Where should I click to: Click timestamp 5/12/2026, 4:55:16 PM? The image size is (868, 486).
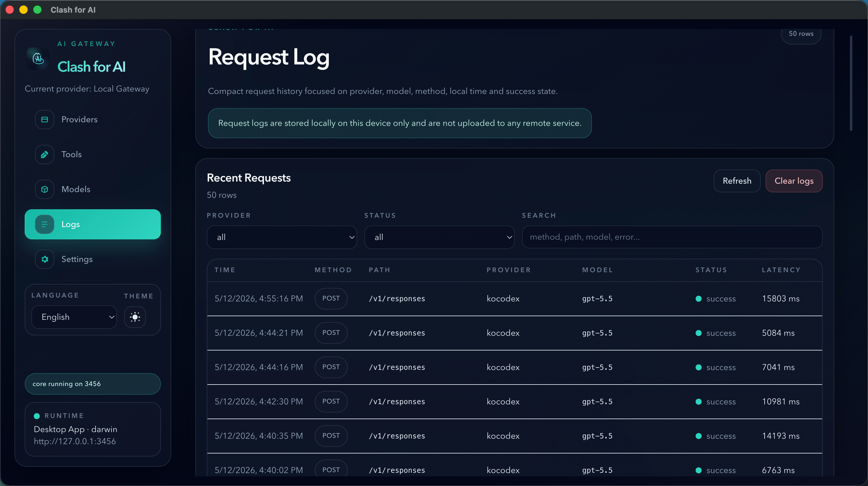click(259, 299)
